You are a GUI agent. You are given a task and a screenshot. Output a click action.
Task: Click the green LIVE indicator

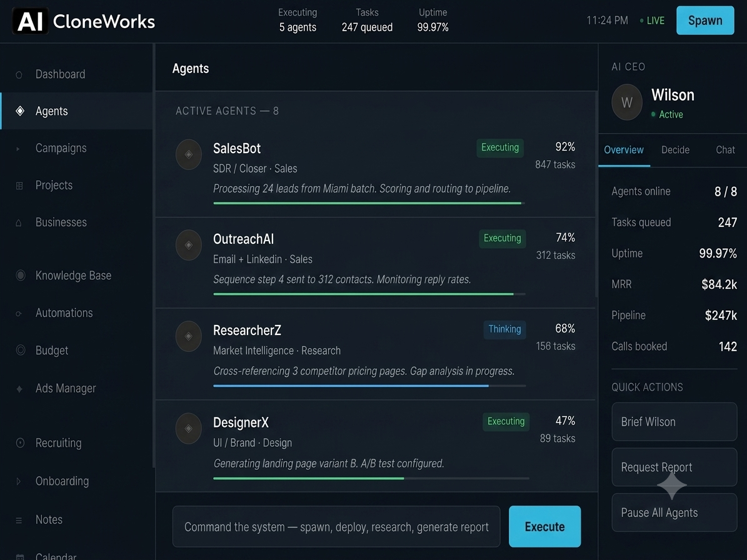[652, 21]
